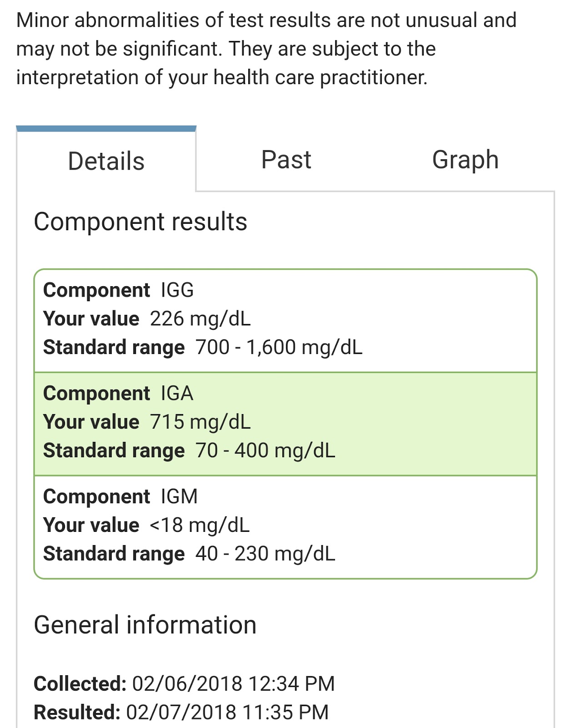Show the Graph tab

465,160
